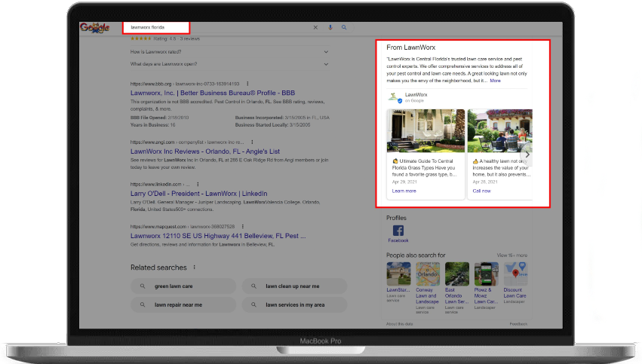642x364 pixels.
Task: Open the three-dot menu beside Related searches
Action: coord(194,268)
